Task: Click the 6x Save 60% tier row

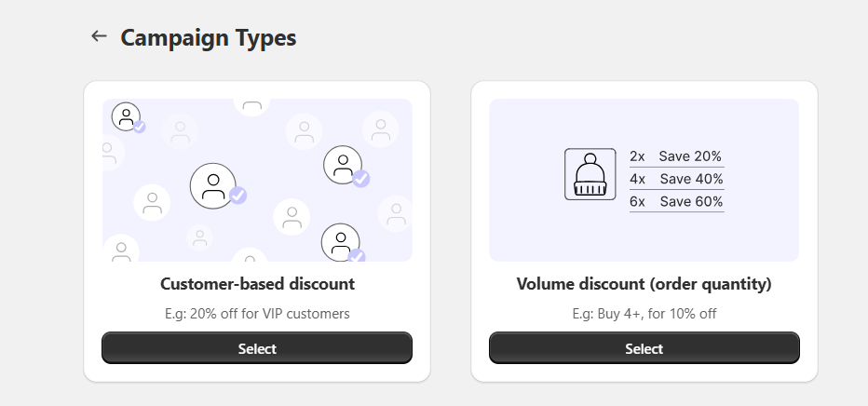Action: click(676, 201)
